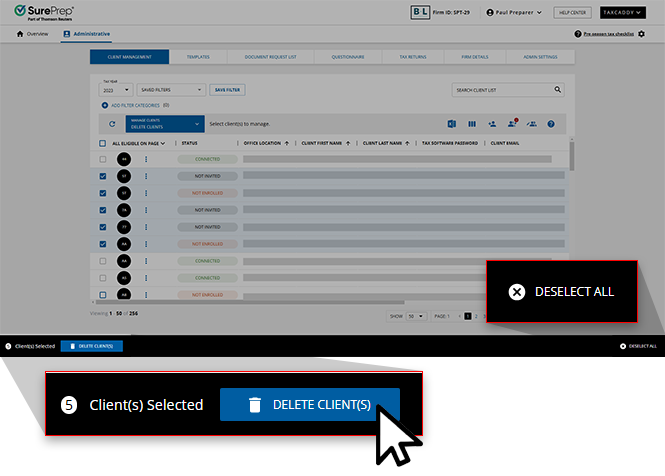Click the Save Filter button

[x=227, y=90]
